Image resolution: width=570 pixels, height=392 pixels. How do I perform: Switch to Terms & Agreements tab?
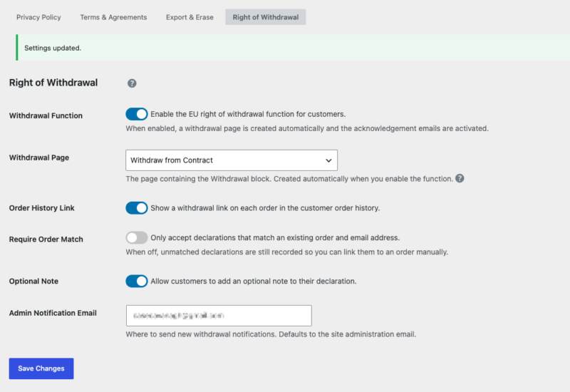pos(113,17)
